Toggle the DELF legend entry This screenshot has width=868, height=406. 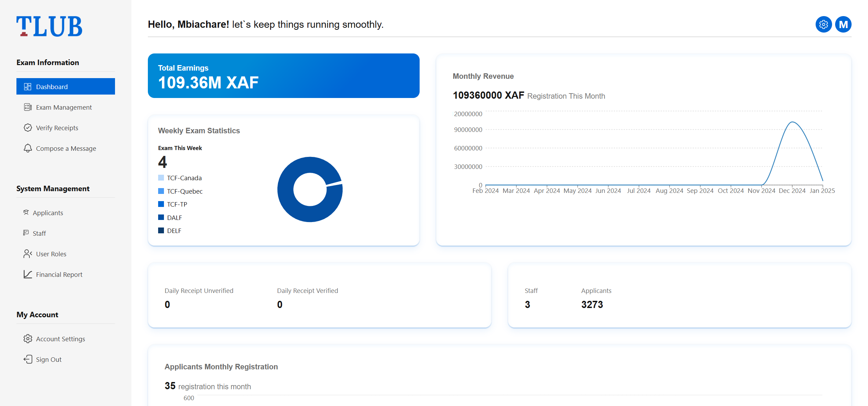tap(170, 231)
